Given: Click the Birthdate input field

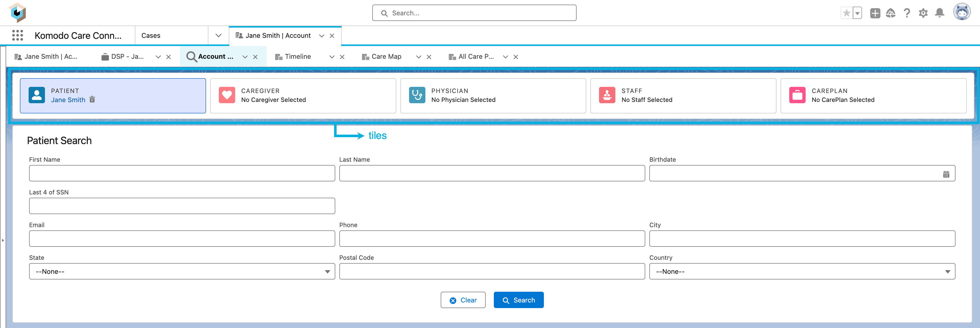Looking at the screenshot, I should coord(802,173).
